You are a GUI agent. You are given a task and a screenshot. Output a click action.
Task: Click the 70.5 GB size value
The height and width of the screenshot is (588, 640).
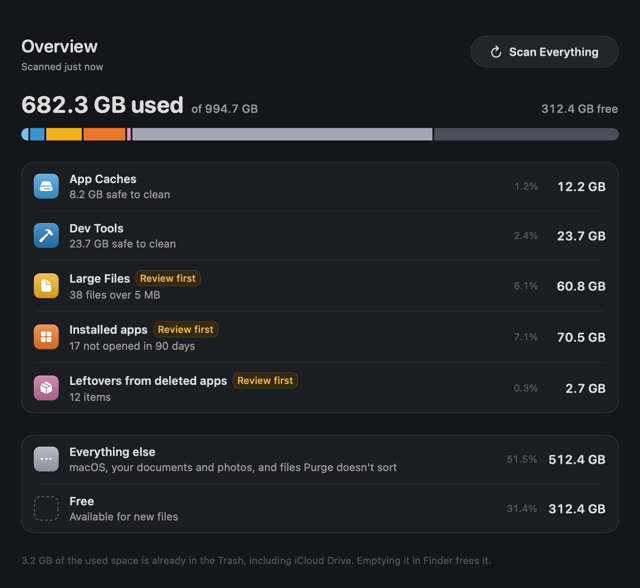click(x=581, y=337)
